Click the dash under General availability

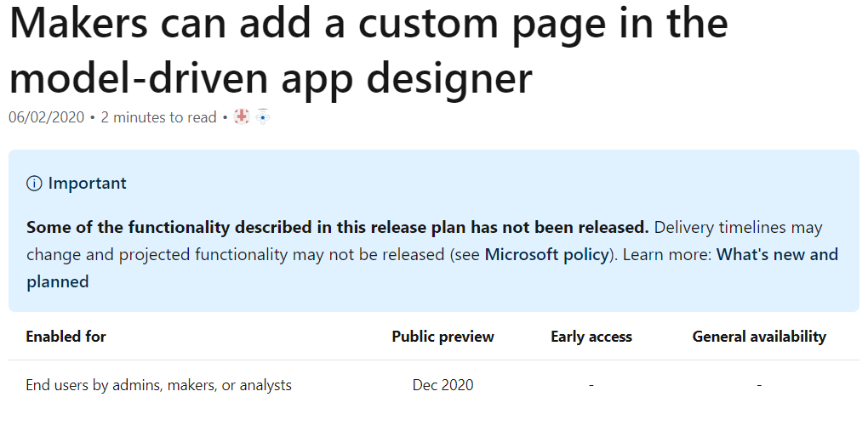click(x=759, y=385)
